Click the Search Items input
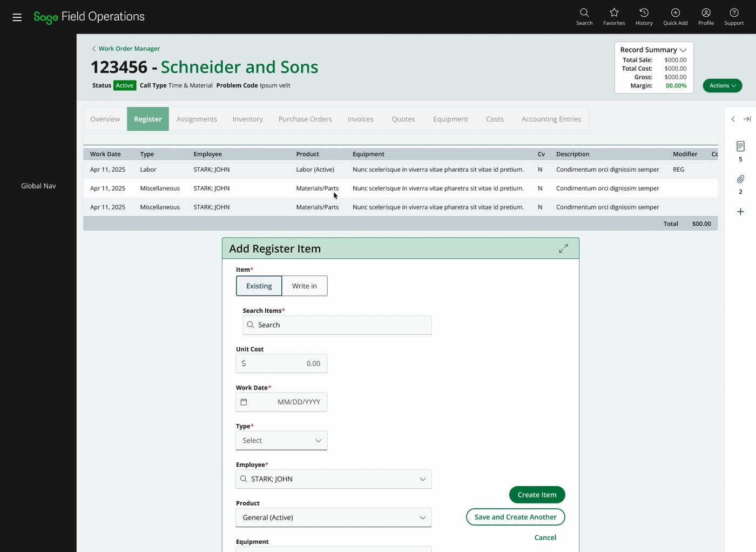 point(337,325)
